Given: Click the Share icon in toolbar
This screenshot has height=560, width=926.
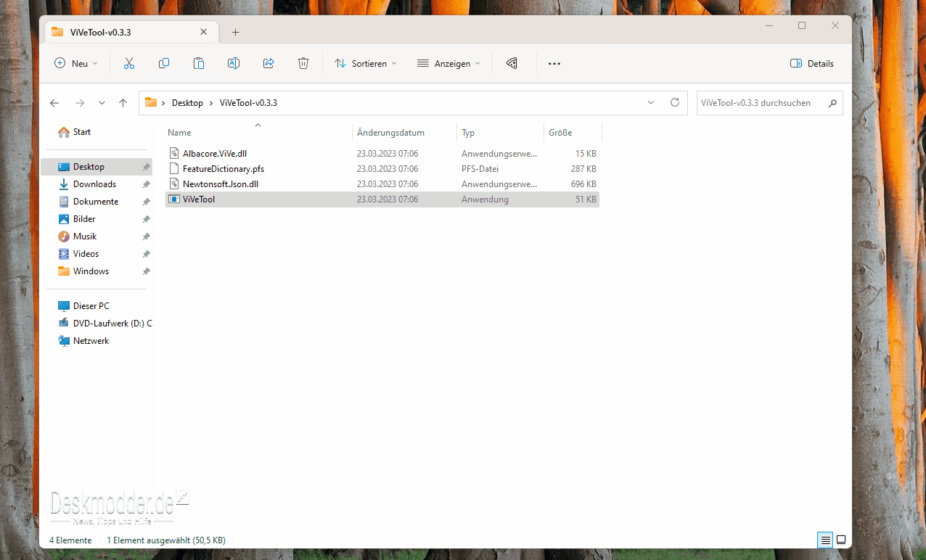Looking at the screenshot, I should click(x=269, y=63).
